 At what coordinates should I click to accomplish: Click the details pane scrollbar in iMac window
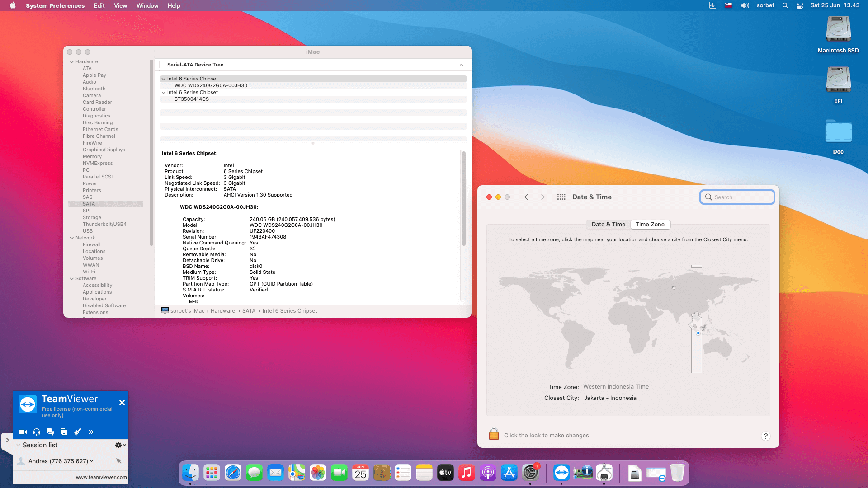pyautogui.click(x=463, y=199)
